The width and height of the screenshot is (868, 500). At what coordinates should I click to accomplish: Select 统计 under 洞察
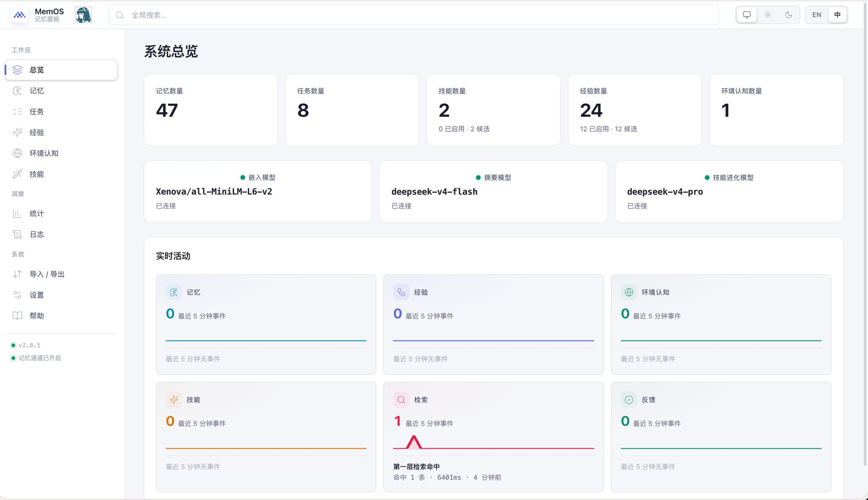tap(61, 214)
